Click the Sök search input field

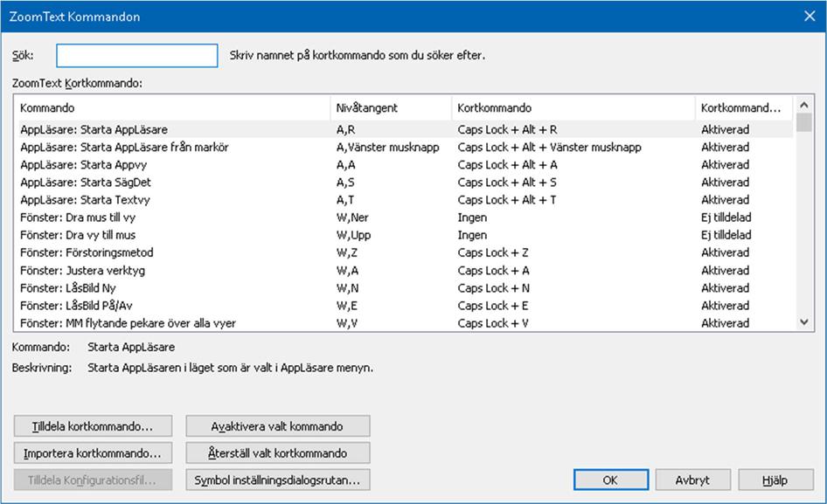(136, 55)
